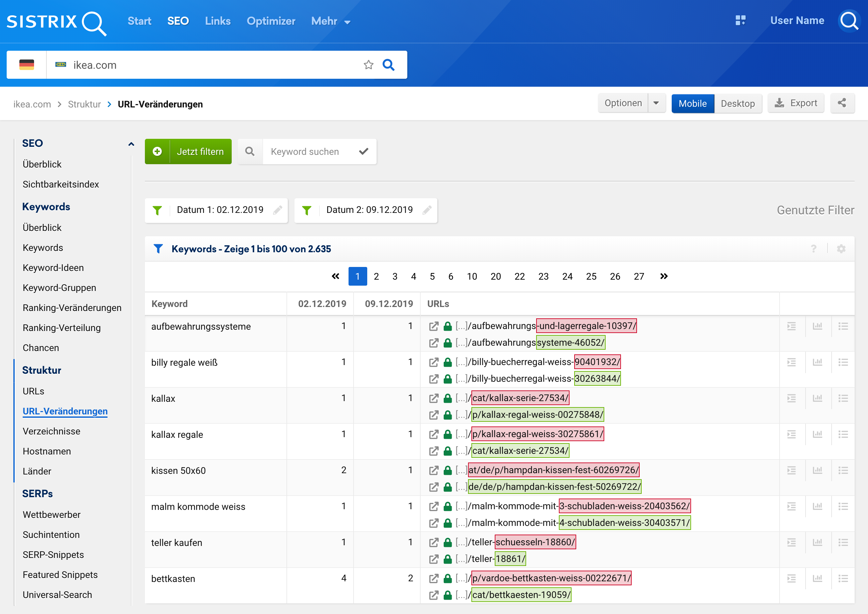Confirm keyword search with checkmark
Screen dimensions: 868x614
tap(364, 151)
